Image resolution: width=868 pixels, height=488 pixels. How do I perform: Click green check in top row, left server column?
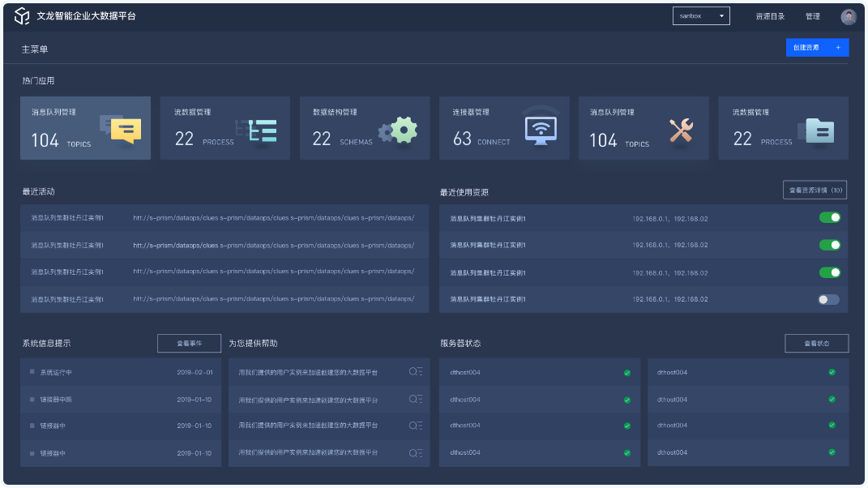[627, 373]
